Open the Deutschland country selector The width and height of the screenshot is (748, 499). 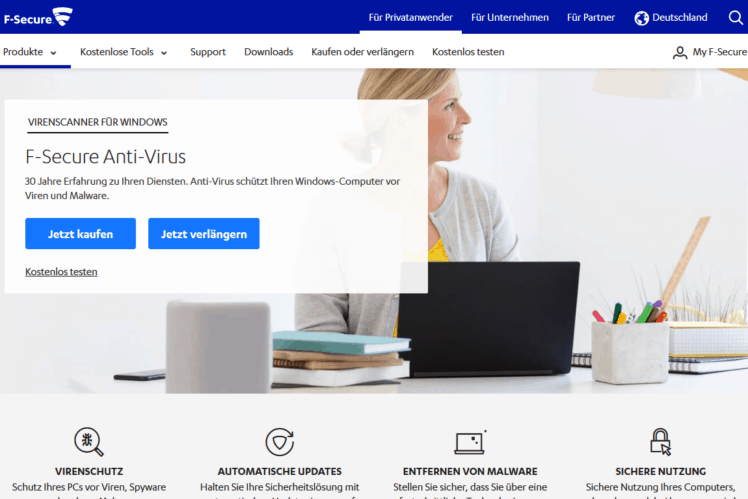tap(671, 18)
